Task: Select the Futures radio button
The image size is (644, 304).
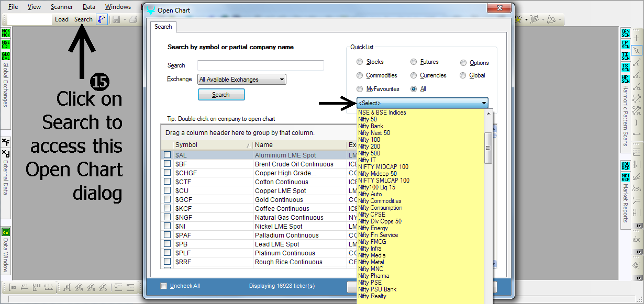Action: (414, 62)
